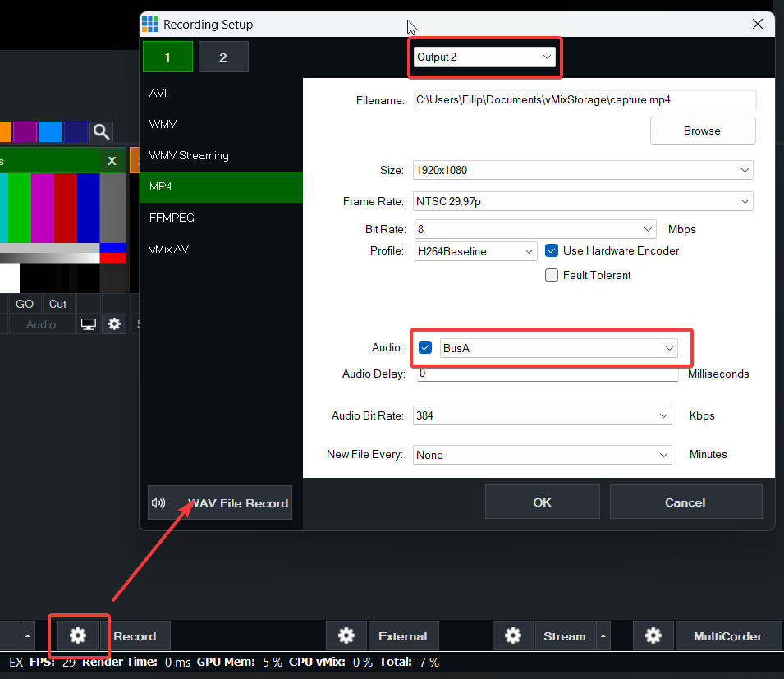Open the Audio Bit Rate dropdown
784x679 pixels.
click(542, 415)
